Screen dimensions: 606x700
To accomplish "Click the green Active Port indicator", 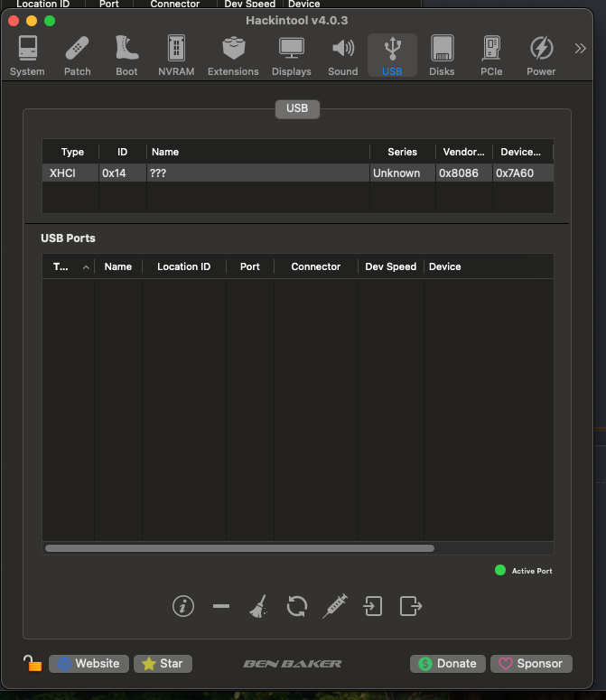I will [500, 570].
